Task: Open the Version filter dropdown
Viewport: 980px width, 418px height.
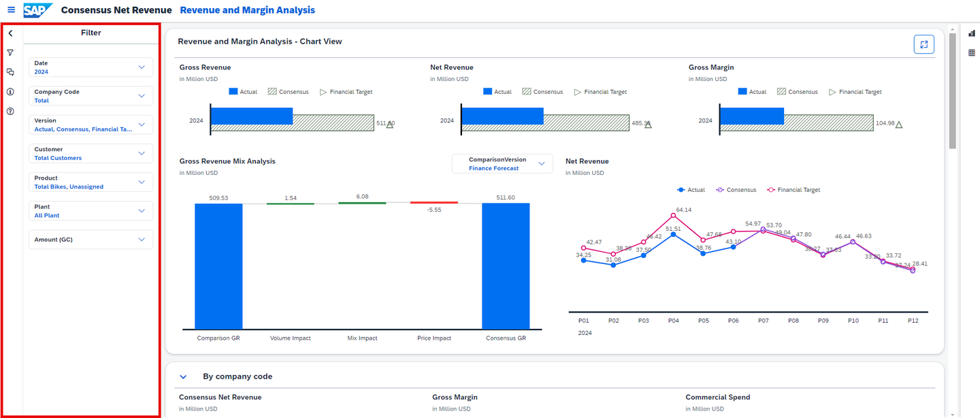Action: (91, 125)
